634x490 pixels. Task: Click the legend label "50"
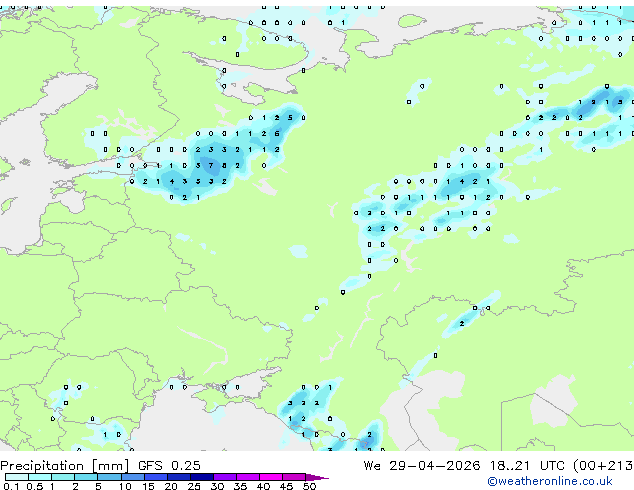coord(309,486)
